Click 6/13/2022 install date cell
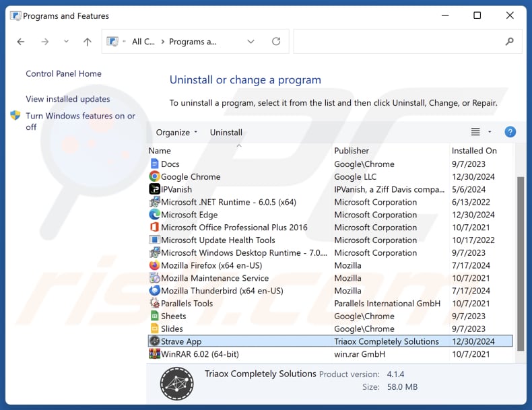Image resolution: width=532 pixels, height=410 pixels. click(x=471, y=202)
